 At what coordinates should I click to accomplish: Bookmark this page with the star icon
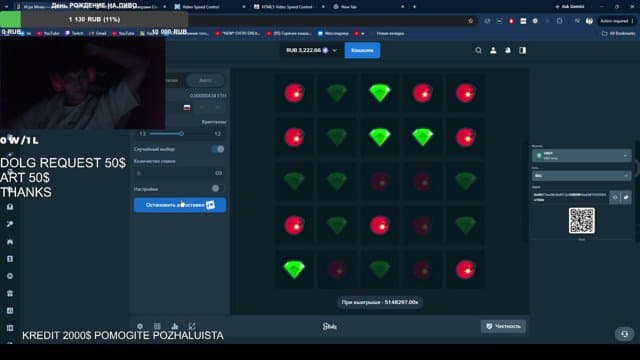click(470, 21)
